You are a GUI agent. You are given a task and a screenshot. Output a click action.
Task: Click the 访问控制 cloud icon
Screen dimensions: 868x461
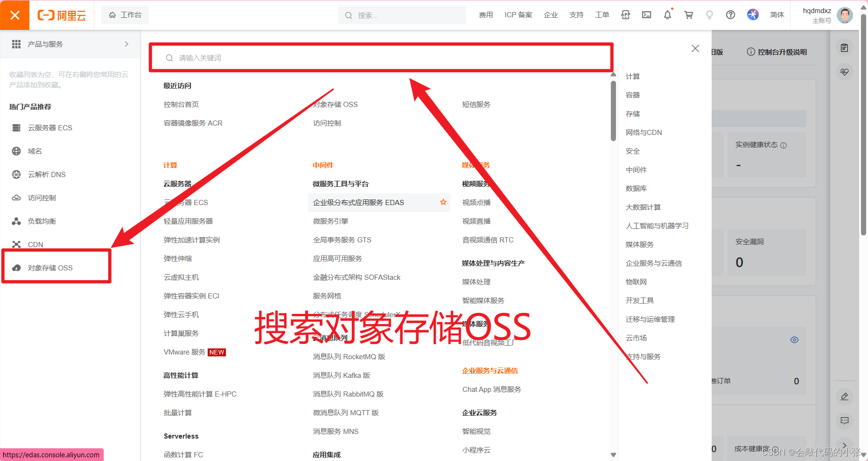[x=16, y=198]
